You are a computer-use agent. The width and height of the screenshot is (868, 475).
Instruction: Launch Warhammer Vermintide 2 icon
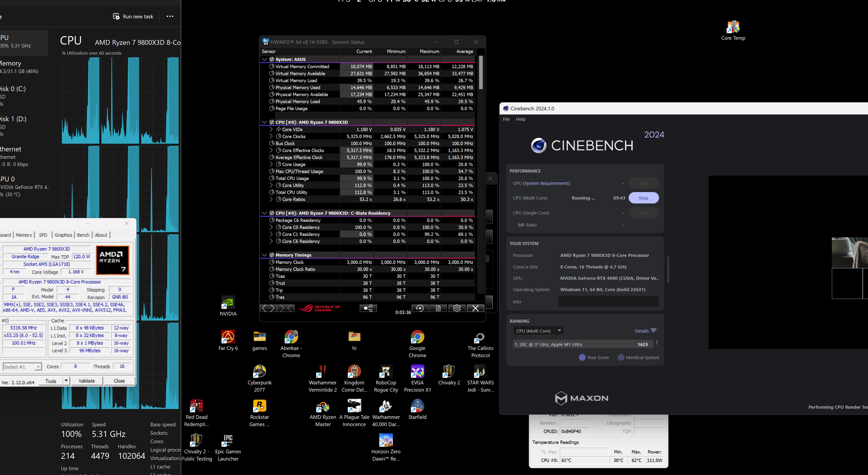tap(322, 378)
